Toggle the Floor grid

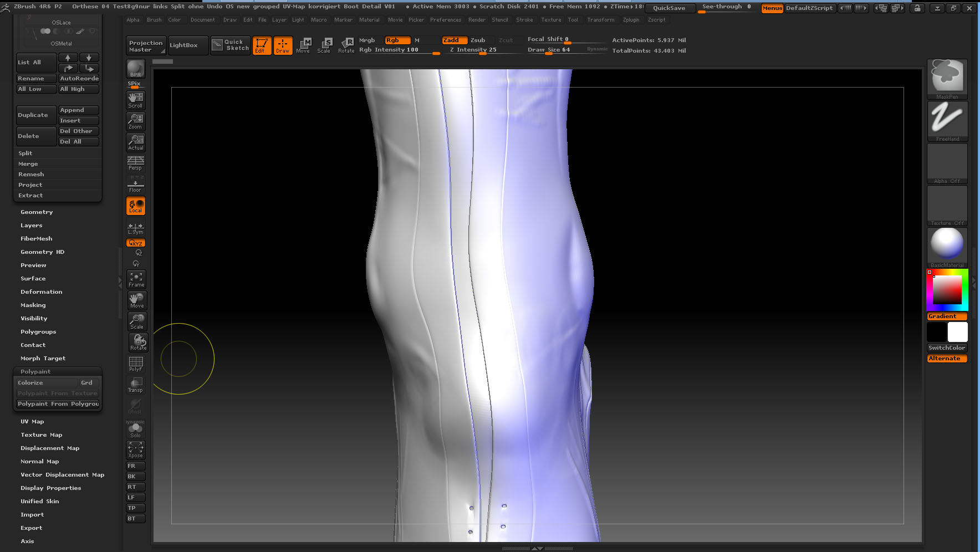(136, 184)
